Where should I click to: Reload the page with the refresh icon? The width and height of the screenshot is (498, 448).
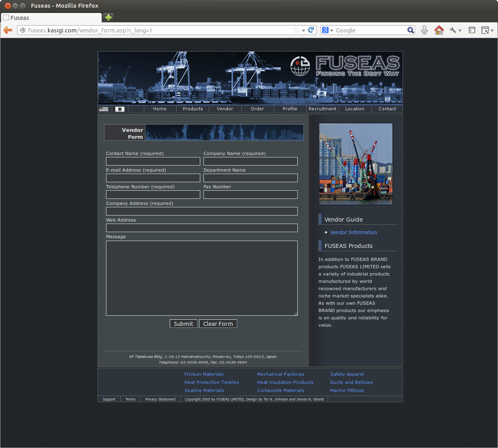point(311,30)
